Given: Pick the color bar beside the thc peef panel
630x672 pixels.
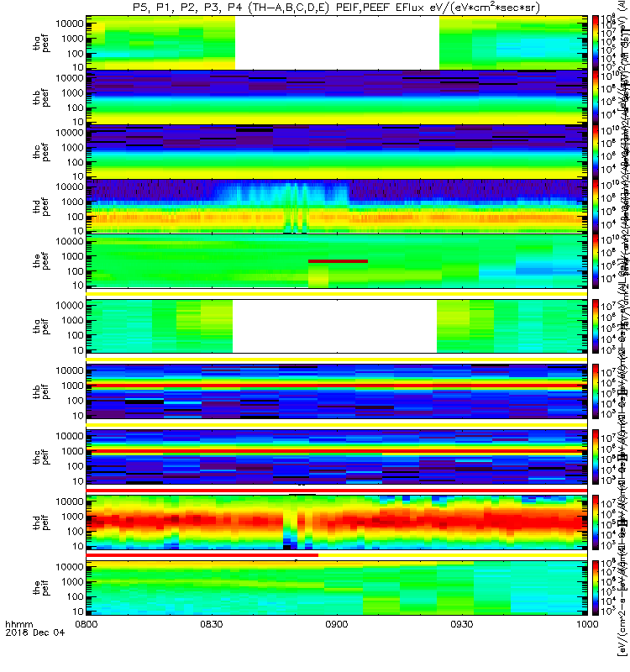Looking at the screenshot, I should (x=596, y=152).
